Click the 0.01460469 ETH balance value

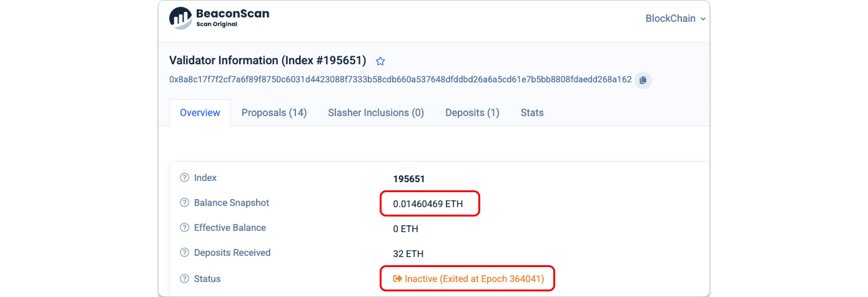point(427,204)
